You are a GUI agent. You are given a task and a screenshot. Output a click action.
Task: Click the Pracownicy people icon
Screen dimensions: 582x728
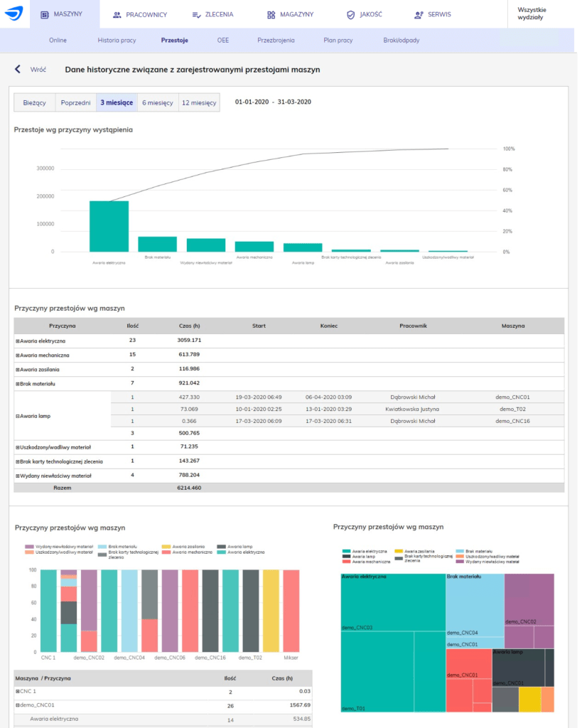coord(117,14)
